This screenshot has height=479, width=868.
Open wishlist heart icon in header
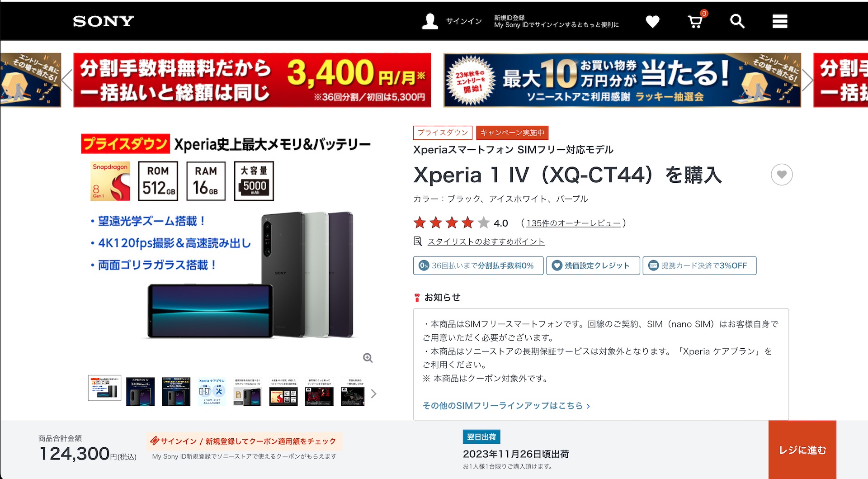(x=652, y=21)
